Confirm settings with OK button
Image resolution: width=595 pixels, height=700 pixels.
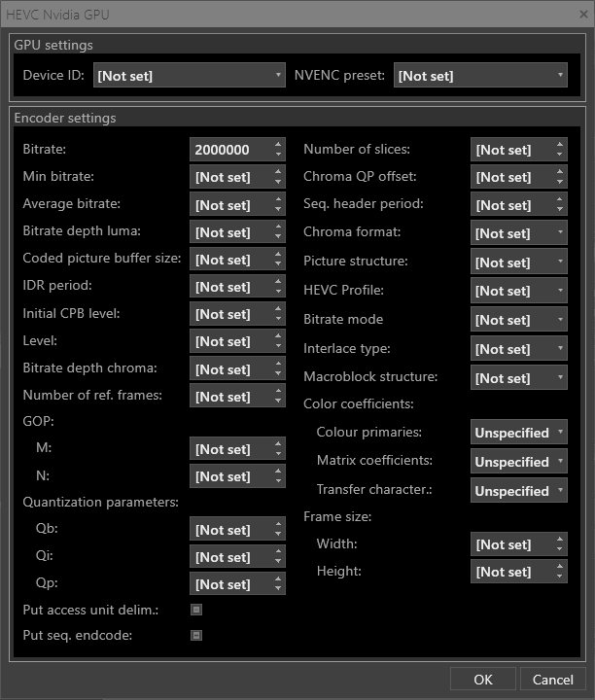(x=483, y=679)
